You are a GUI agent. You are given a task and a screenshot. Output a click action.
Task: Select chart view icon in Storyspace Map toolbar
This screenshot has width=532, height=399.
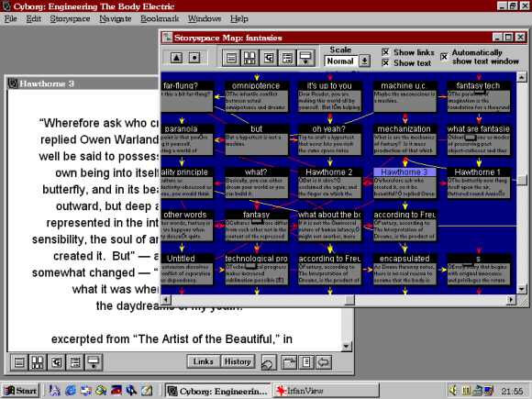pyautogui.click(x=269, y=58)
